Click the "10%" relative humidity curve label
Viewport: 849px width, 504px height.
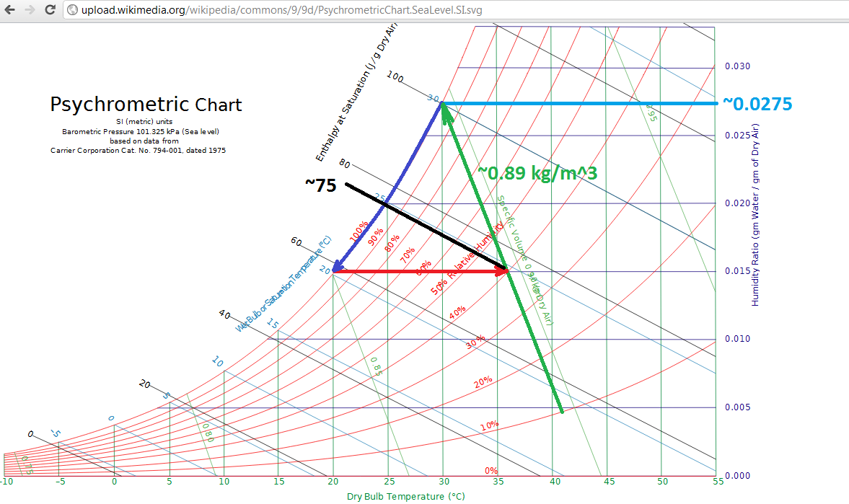click(x=490, y=425)
